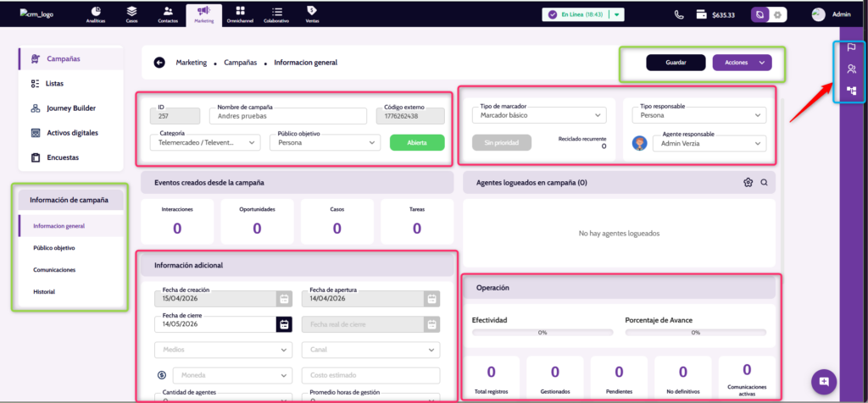868x403 pixels.
Task: Expand the Público objetivo dropdown
Action: pyautogui.click(x=324, y=143)
